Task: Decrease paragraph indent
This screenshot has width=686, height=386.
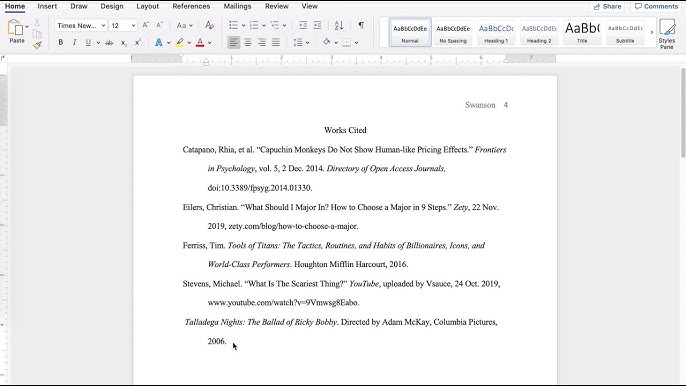Action: tap(303, 25)
